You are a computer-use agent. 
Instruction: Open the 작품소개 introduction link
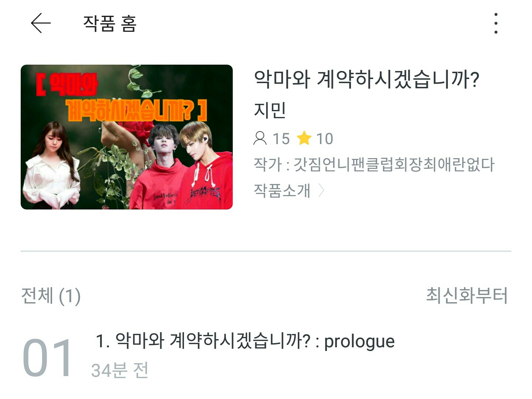coord(282,191)
